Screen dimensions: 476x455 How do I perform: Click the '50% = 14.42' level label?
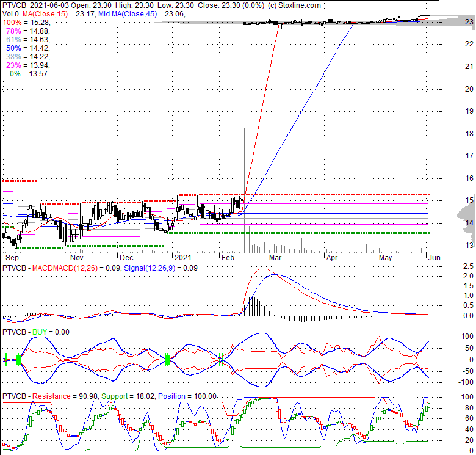click(27, 48)
